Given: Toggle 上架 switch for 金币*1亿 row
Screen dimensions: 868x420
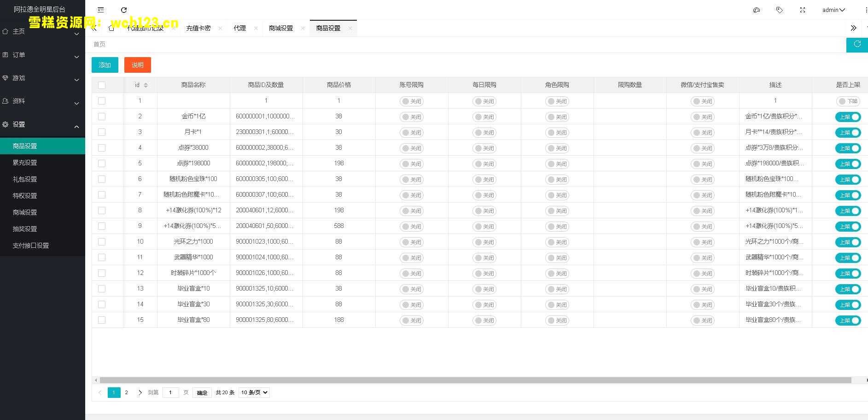Looking at the screenshot, I should click(x=848, y=117).
